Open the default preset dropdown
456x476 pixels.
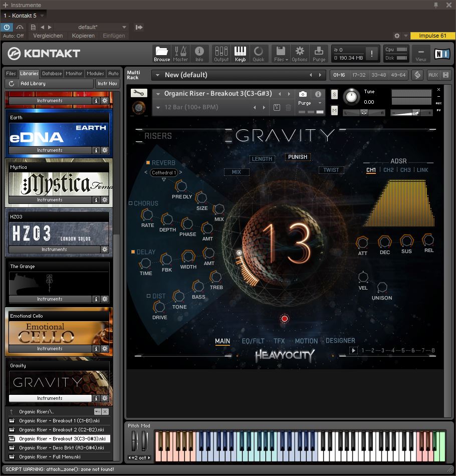tap(124, 28)
